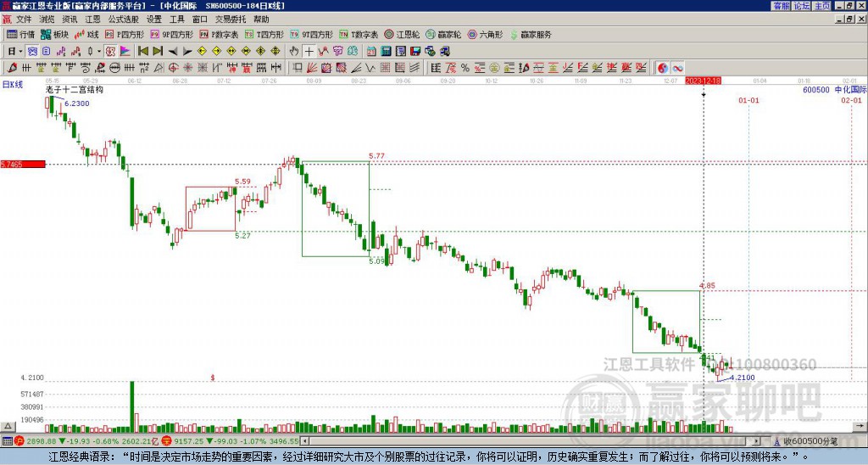Viewport: 868px width, 465px height.
Task: Click the red floppy save icon
Action: point(416,51)
